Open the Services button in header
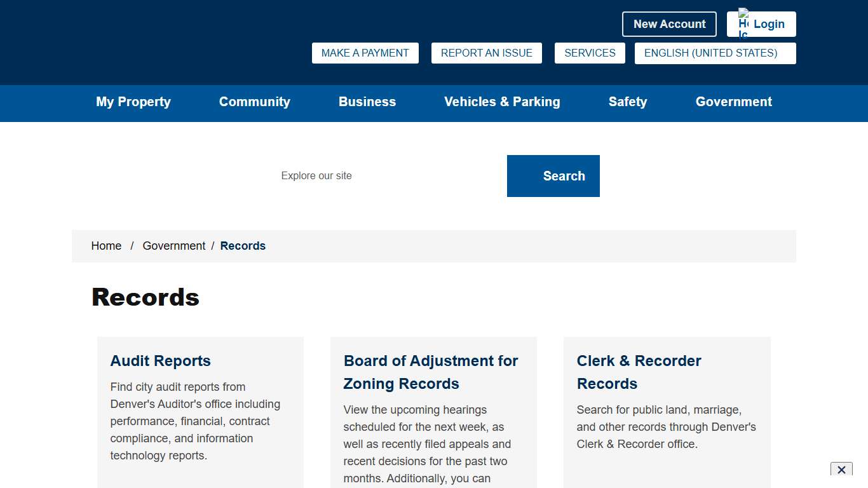Viewport: 868px width, 488px height. pos(590,53)
